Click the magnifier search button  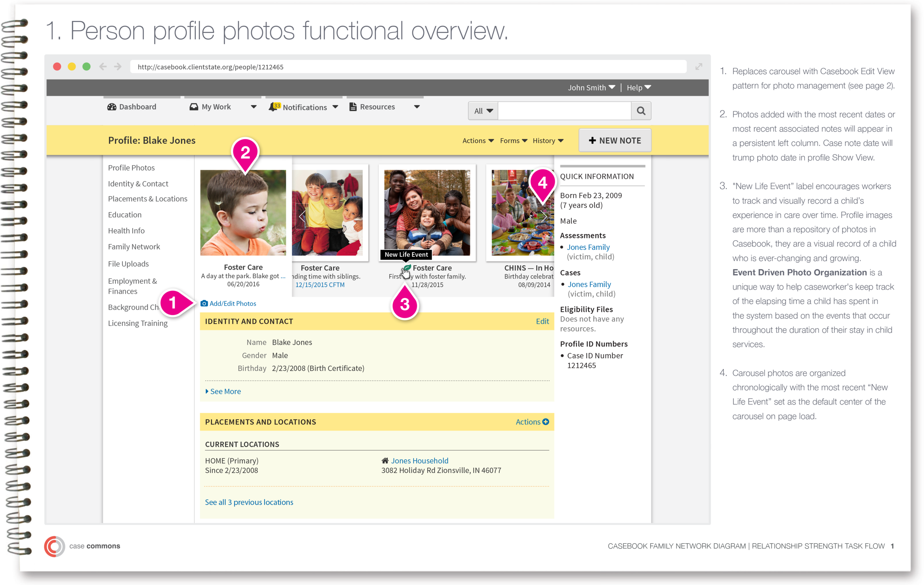pos(641,111)
